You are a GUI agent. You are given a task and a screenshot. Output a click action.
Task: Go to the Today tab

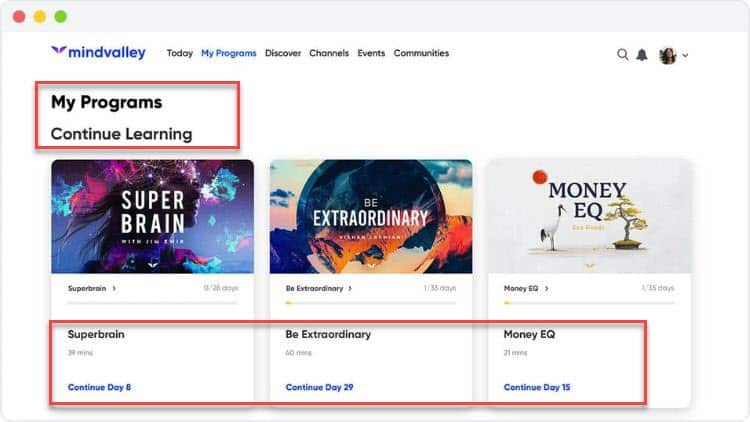(180, 53)
